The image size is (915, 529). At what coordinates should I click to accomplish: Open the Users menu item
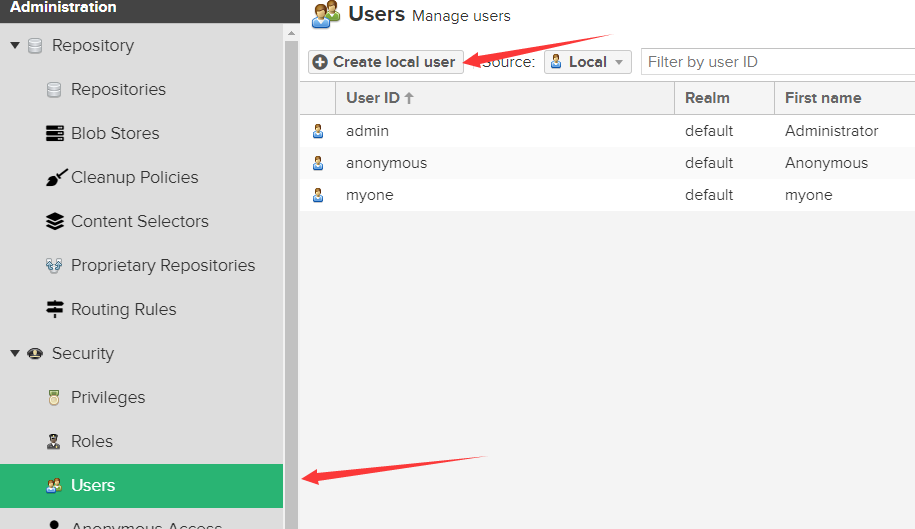pyautogui.click(x=93, y=486)
